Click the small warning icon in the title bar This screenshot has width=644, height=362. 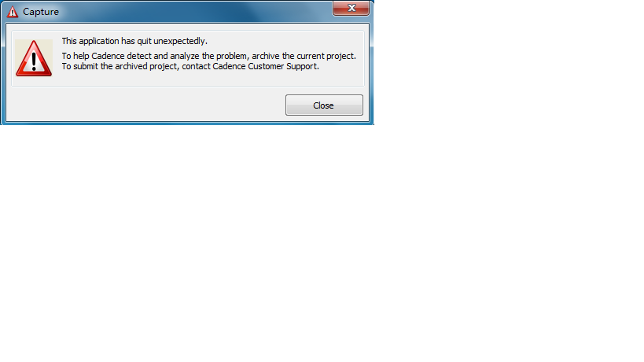coord(13,12)
